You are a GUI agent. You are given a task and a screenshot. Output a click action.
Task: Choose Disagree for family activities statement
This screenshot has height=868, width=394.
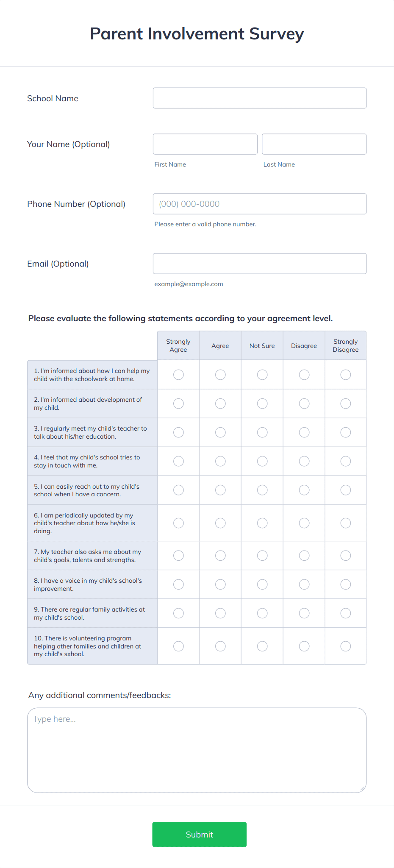coord(304,613)
